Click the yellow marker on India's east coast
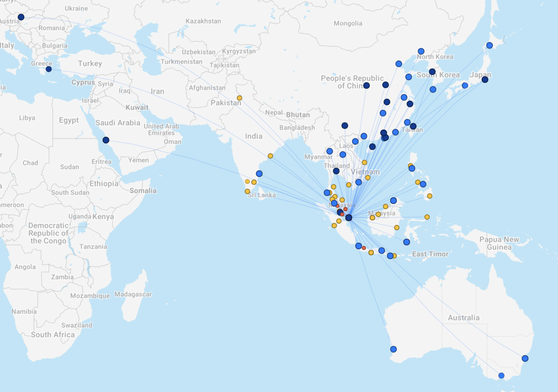This screenshot has width=558, height=392. pos(270,156)
